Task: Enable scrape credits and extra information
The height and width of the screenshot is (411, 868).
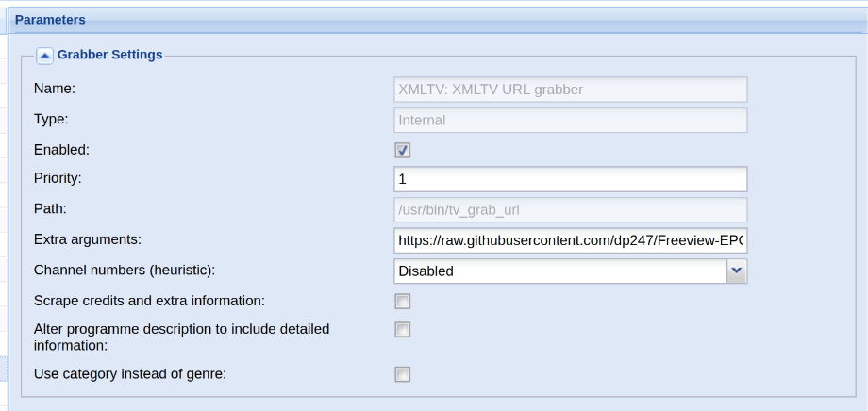Action: click(x=403, y=302)
